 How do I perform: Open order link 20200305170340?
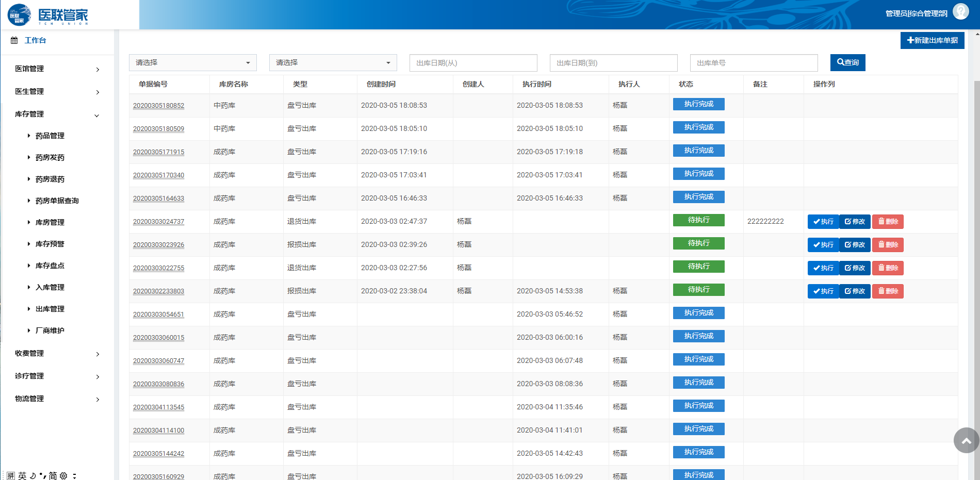[x=158, y=175]
